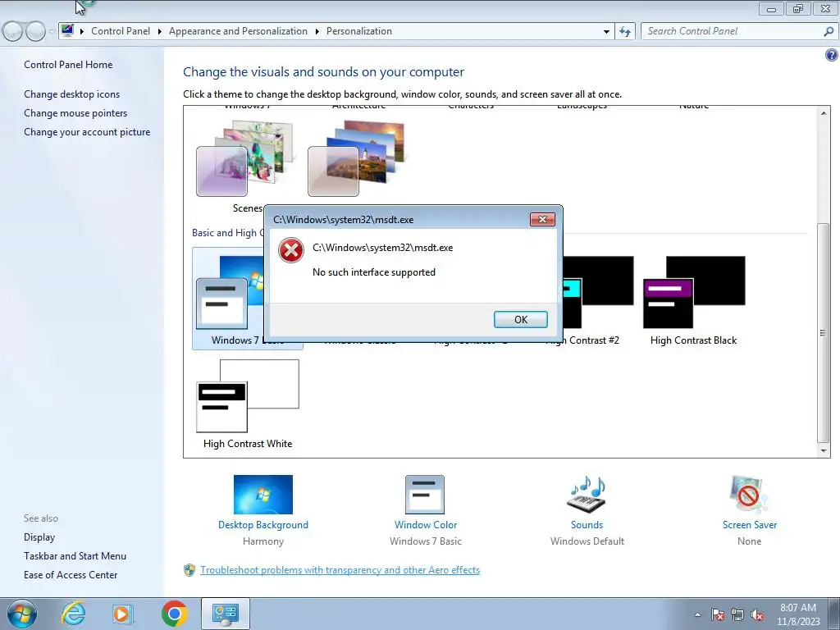This screenshot has width=840, height=630.
Task: Expand arrow before Control Panel breadcrumb
Action: tap(82, 31)
